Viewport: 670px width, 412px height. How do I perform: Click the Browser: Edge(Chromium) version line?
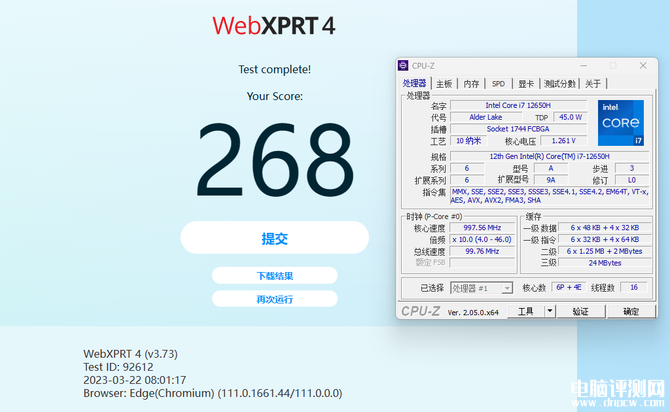(x=213, y=393)
